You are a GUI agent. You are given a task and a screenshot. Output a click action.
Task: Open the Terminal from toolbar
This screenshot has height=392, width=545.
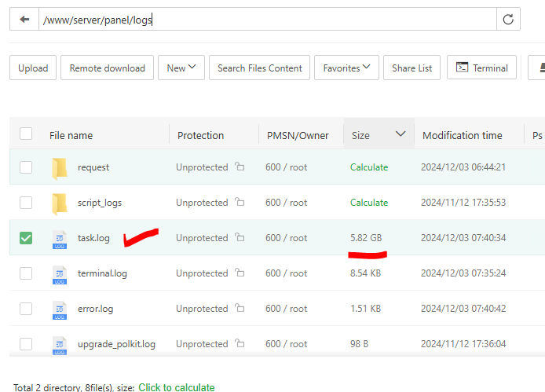click(x=481, y=68)
